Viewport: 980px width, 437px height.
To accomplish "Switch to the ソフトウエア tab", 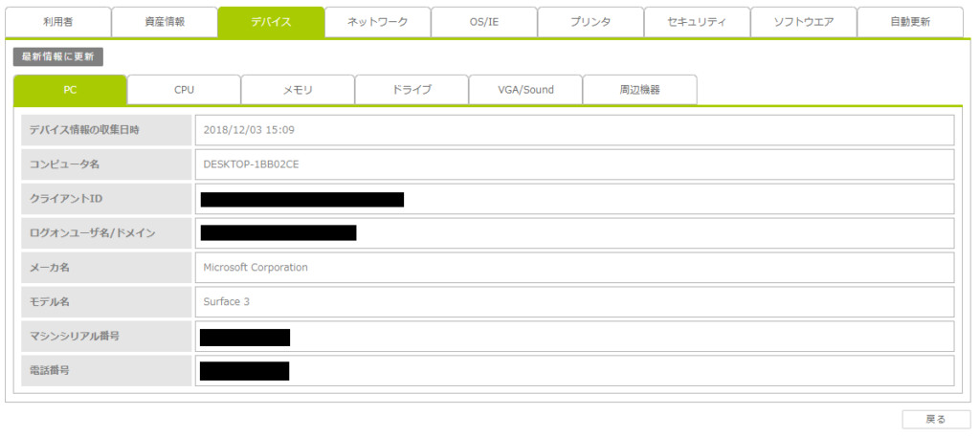I will point(802,21).
